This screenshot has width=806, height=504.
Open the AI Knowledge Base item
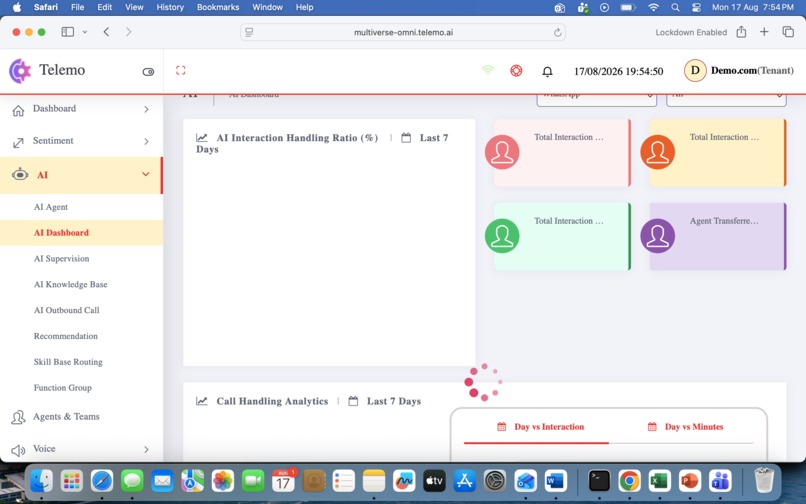pyautogui.click(x=70, y=284)
